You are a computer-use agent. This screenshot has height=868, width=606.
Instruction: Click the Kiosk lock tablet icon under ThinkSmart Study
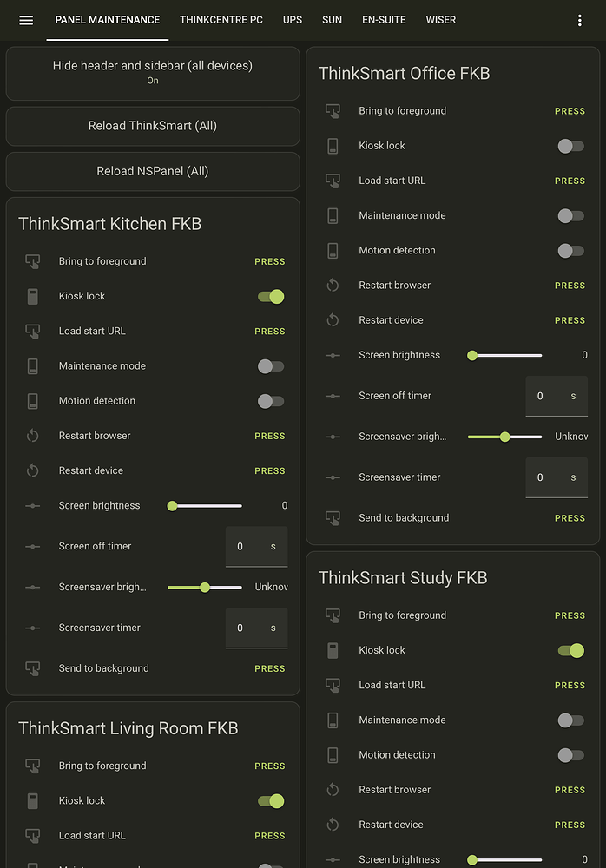pyautogui.click(x=333, y=649)
